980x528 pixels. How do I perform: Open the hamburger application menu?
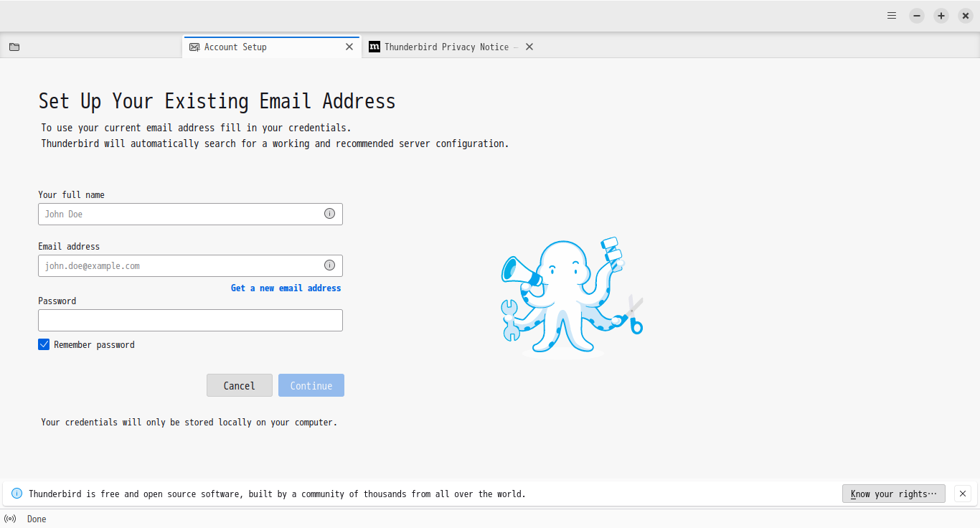(892, 15)
